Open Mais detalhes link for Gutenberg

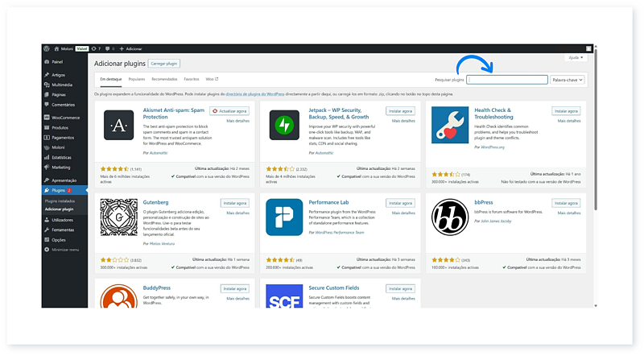[237, 213]
